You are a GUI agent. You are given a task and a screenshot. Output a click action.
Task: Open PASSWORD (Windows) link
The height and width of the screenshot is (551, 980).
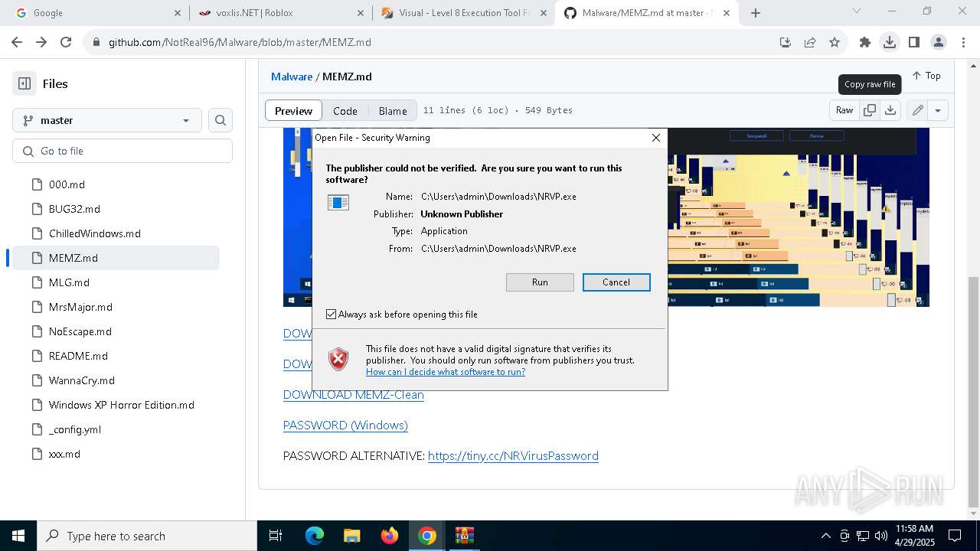[x=345, y=425]
